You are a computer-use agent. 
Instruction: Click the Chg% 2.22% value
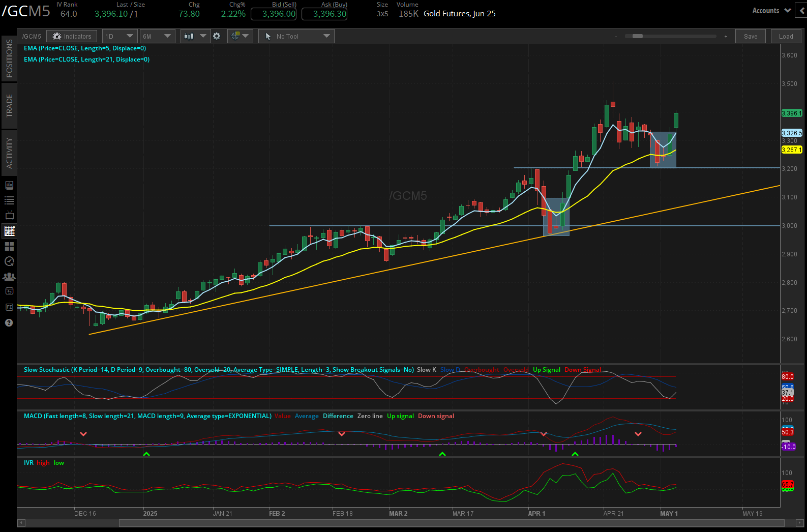pos(233,14)
